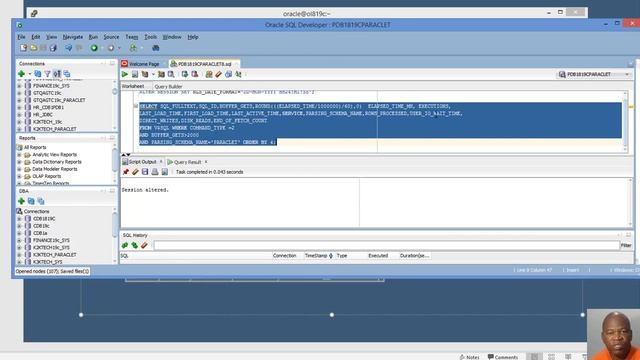640x360 pixels.
Task: Expand the Data Dictionary Reports folder
Action: tap(19, 162)
